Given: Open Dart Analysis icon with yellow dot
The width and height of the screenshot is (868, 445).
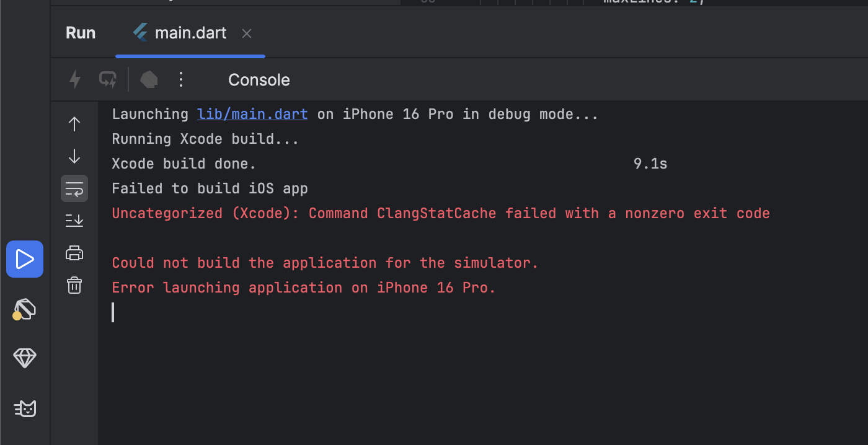Looking at the screenshot, I should point(25,309).
